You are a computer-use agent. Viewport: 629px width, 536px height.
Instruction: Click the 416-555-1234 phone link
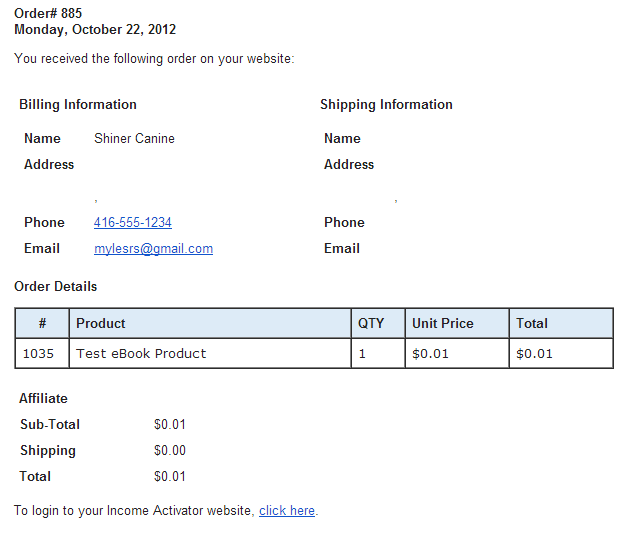pyautogui.click(x=133, y=222)
